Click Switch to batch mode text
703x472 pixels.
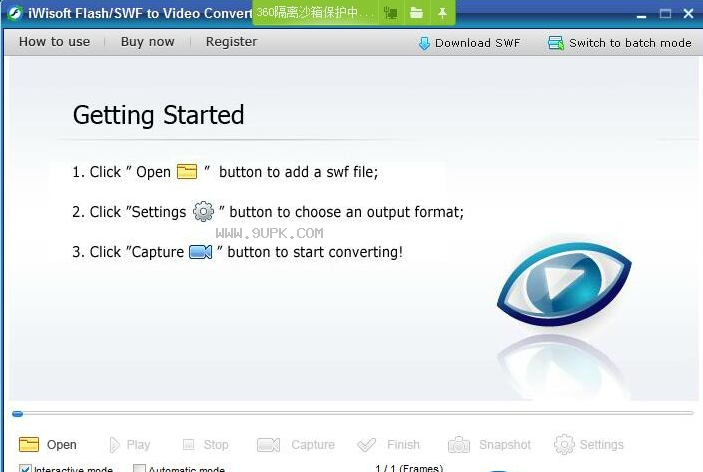click(630, 43)
